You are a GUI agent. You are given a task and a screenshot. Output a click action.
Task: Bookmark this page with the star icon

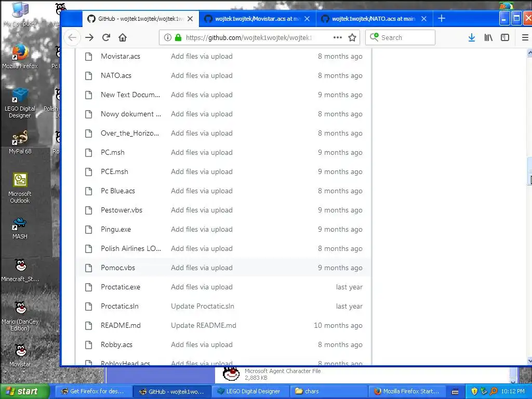352,37
